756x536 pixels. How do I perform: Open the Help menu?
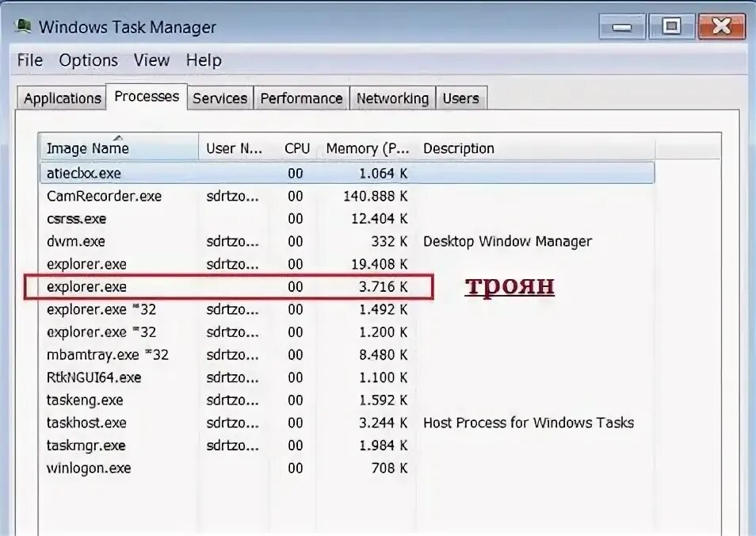click(204, 60)
